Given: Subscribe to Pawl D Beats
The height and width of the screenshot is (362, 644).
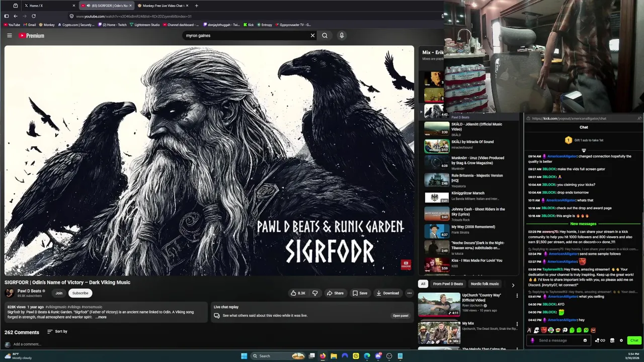Looking at the screenshot, I should (x=80, y=293).
